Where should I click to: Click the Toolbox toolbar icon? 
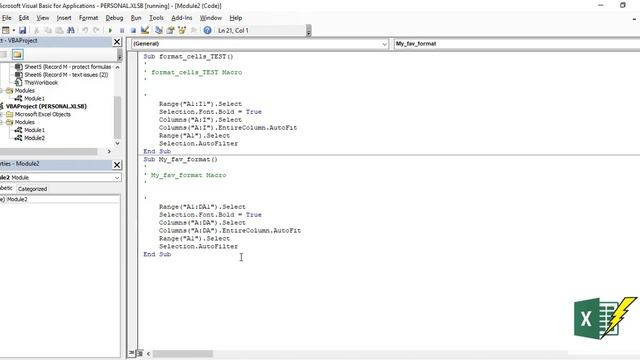point(193,30)
